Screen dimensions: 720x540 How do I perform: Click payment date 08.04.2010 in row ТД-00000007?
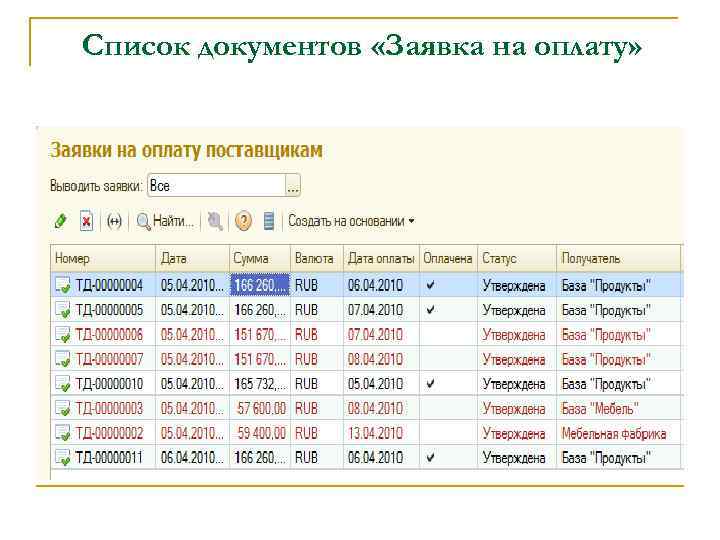(x=375, y=360)
